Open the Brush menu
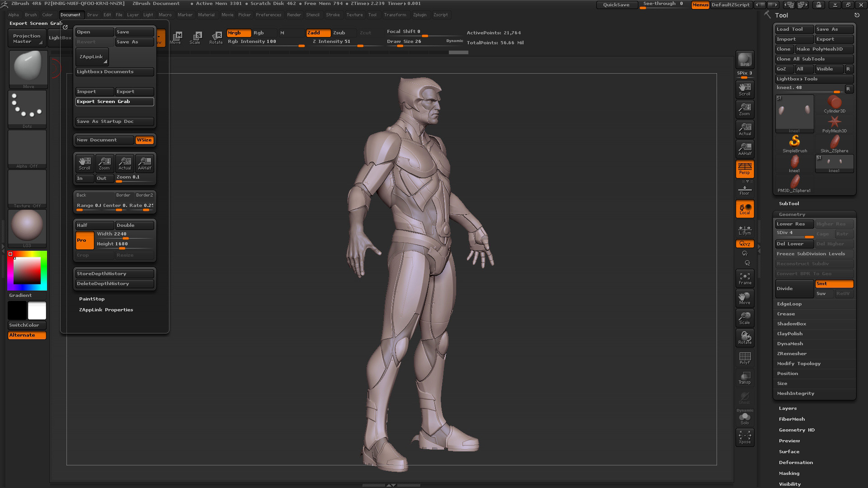 pyautogui.click(x=31, y=15)
